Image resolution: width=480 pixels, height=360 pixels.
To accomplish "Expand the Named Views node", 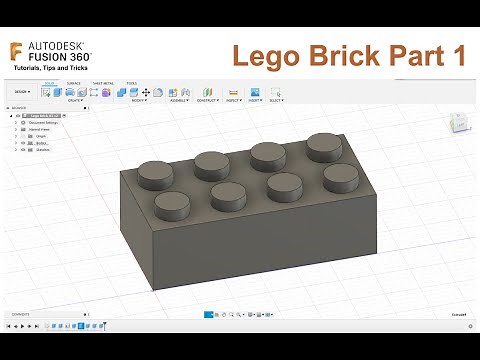I will click(16, 129).
